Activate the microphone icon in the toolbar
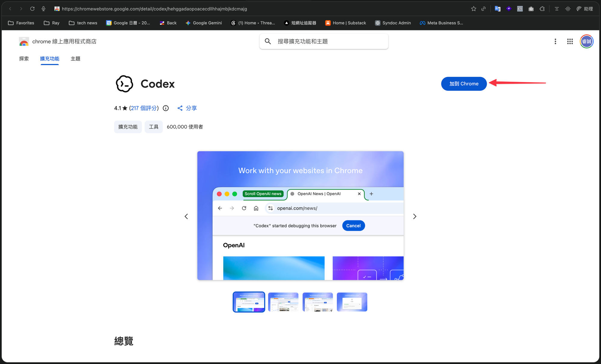 tap(44, 9)
